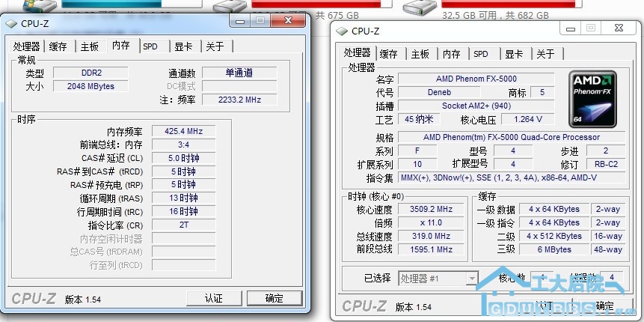The image size is (644, 322).
Task: Open the 关于 tab in left CPU-Z window
Action: [215, 46]
